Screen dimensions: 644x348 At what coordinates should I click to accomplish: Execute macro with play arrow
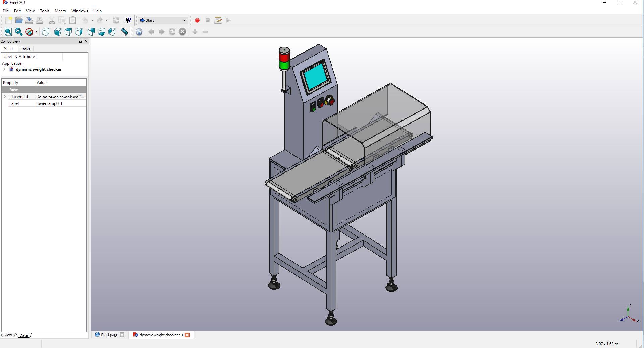(228, 20)
